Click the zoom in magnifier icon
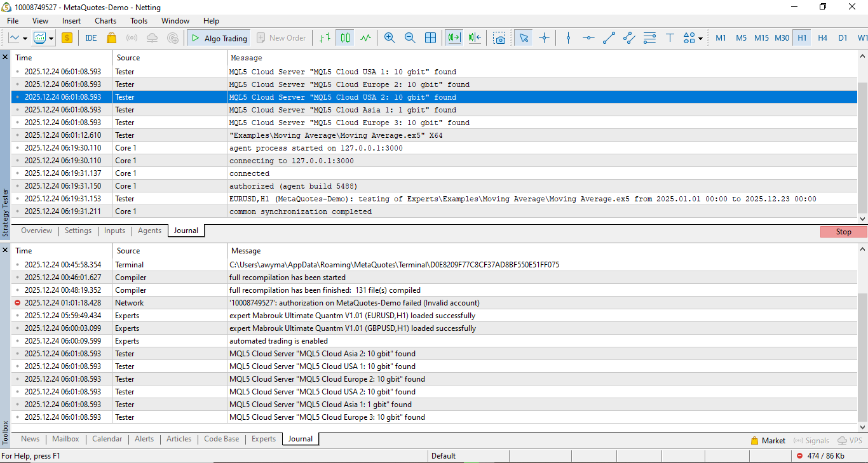 pos(390,38)
